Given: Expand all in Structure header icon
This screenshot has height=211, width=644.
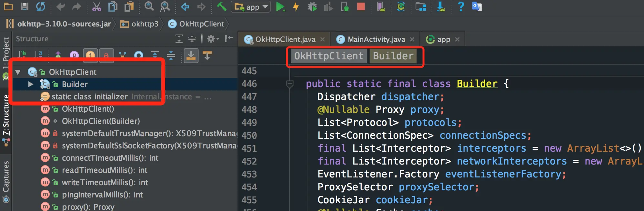Looking at the screenshot, I should (x=179, y=39).
